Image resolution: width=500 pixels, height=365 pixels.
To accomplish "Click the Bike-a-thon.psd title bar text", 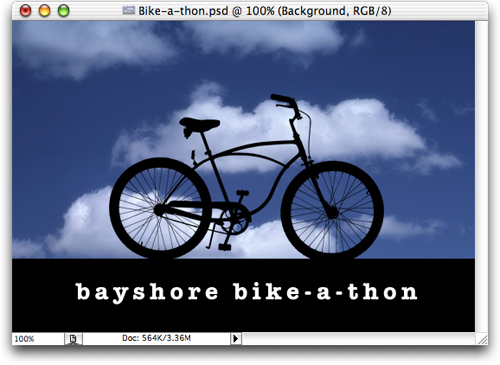I will click(x=265, y=11).
